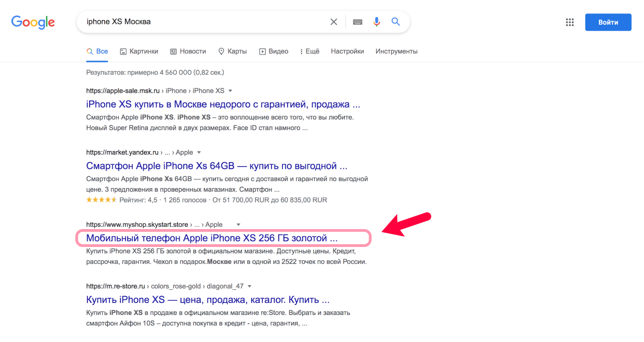644x342 pixels.
Task: Open the Google apps grid
Action: point(570,22)
